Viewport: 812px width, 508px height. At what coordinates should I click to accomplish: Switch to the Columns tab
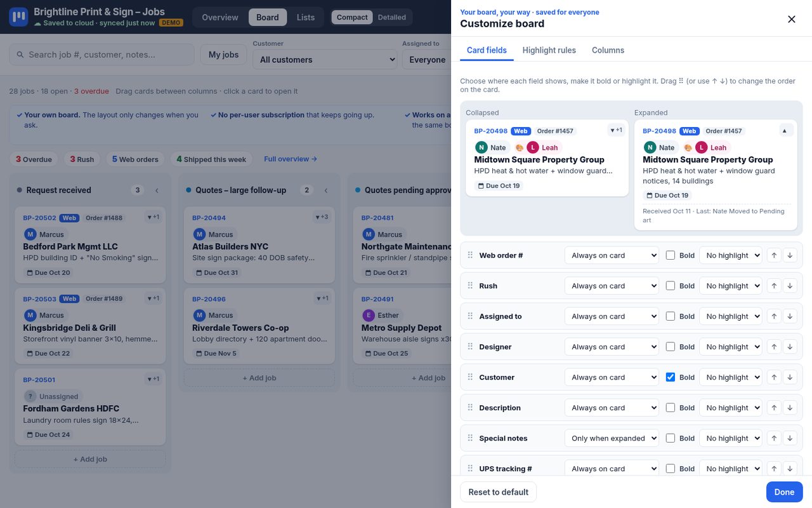click(608, 50)
